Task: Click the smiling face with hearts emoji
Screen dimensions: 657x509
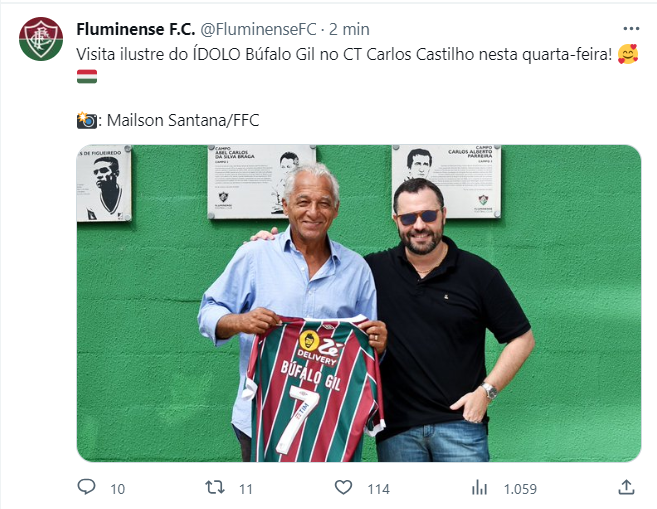Action: coord(628,54)
